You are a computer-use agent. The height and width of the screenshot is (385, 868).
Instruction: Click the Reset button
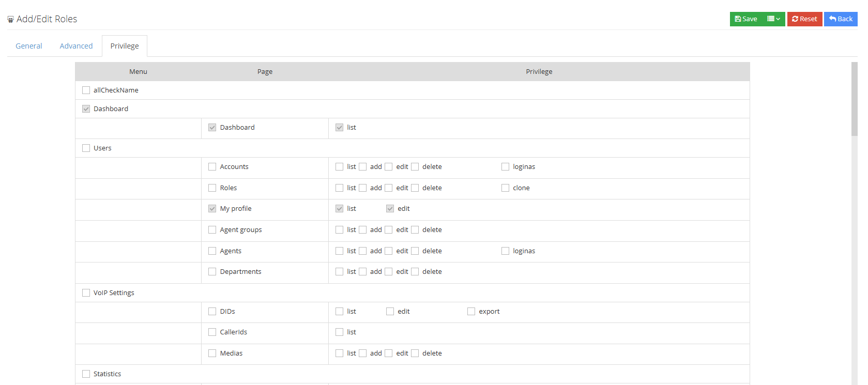click(x=804, y=19)
